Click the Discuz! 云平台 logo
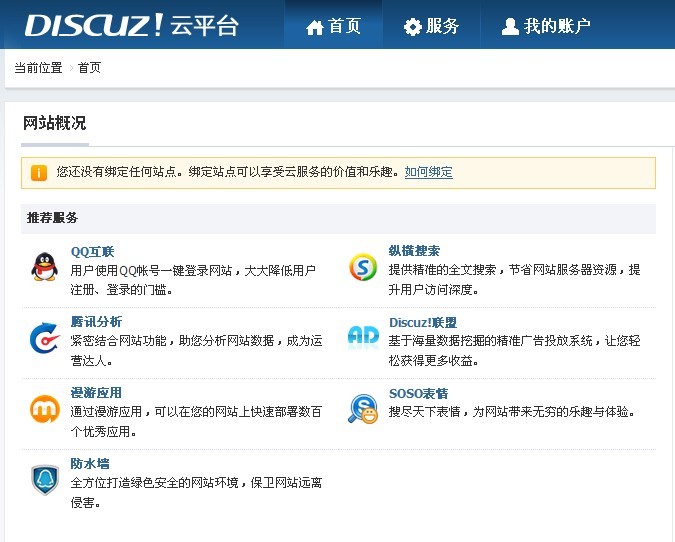This screenshot has width=675, height=542. tap(131, 25)
